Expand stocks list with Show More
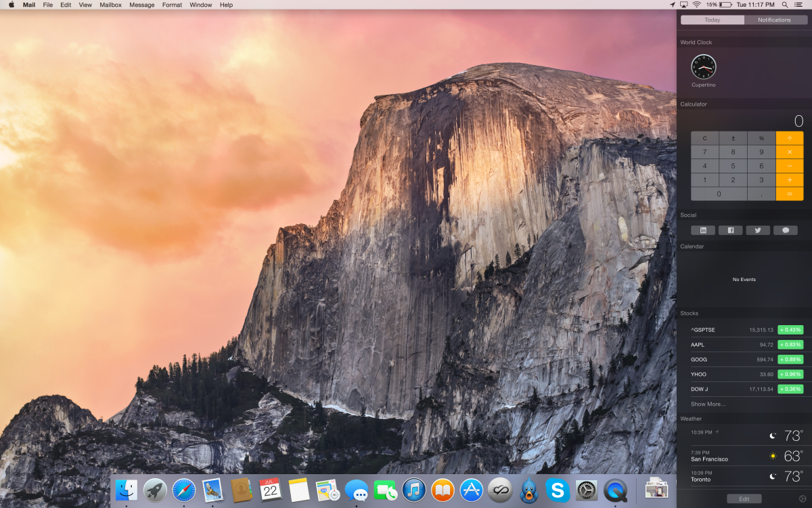812x508 pixels. 708,404
